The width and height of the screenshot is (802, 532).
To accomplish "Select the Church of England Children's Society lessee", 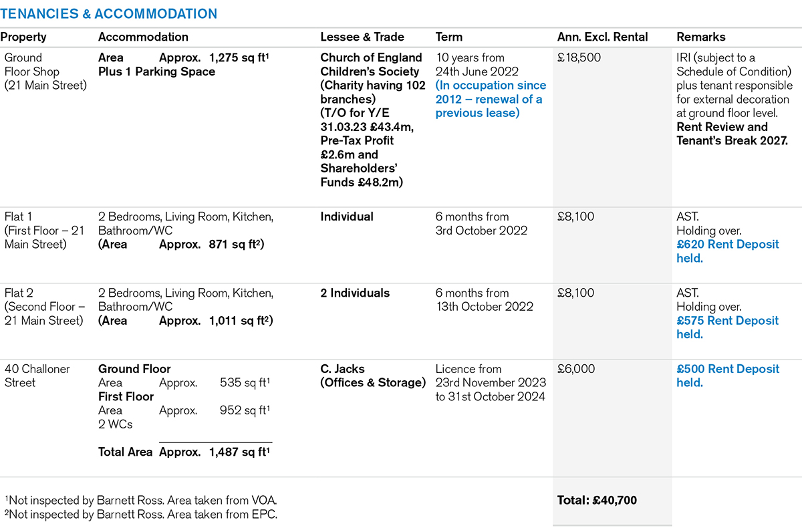I will pyautogui.click(x=371, y=64).
